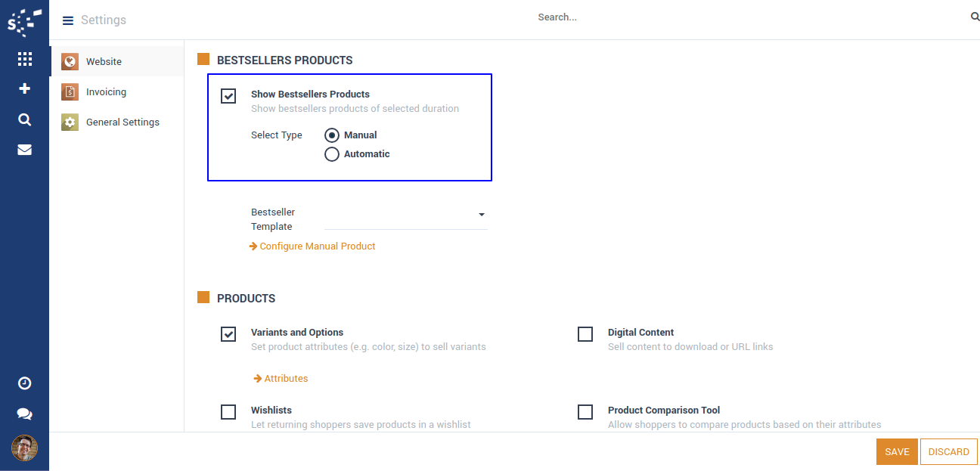This screenshot has height=471, width=980.
Task: Uncheck Show Bestsellers Products checkbox
Action: [228, 96]
